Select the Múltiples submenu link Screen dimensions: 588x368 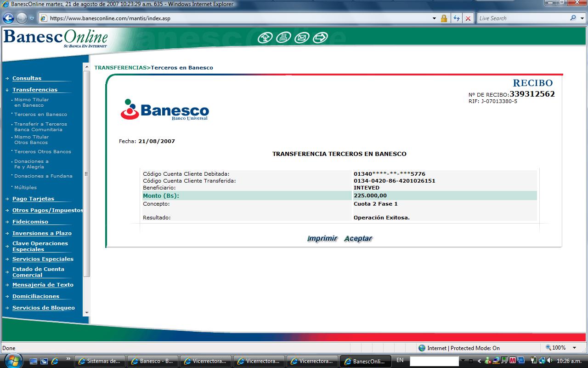click(x=25, y=187)
